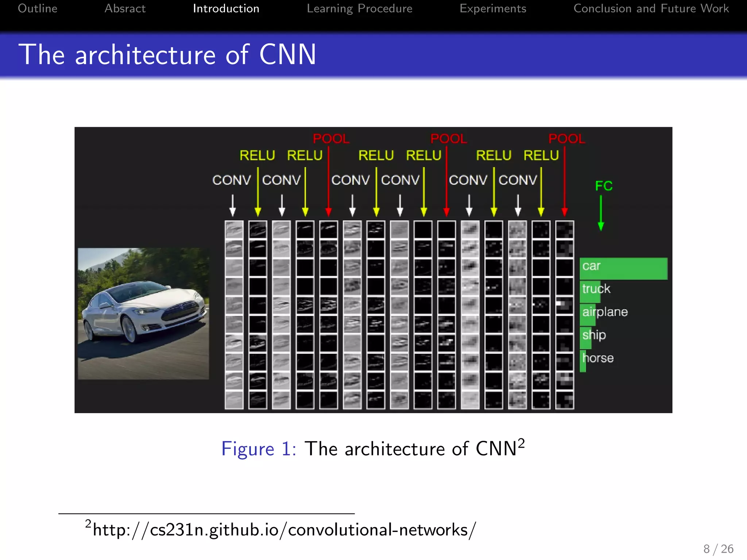Click the 'Figure 1:' caption label
747x560 pixels.
click(259, 448)
